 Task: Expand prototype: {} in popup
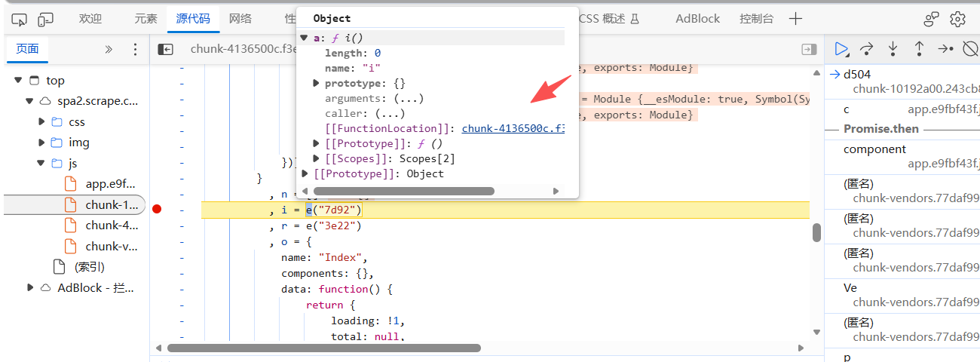(x=317, y=83)
